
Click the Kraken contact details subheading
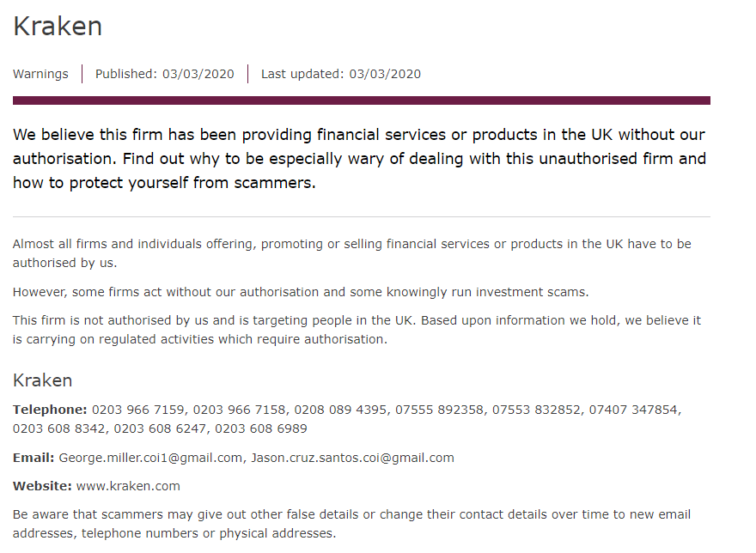point(42,380)
